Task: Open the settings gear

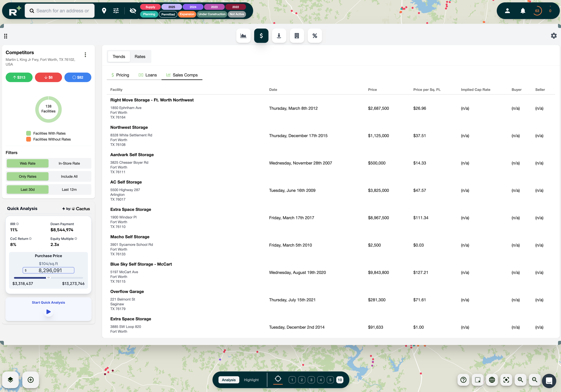Action: click(x=553, y=36)
